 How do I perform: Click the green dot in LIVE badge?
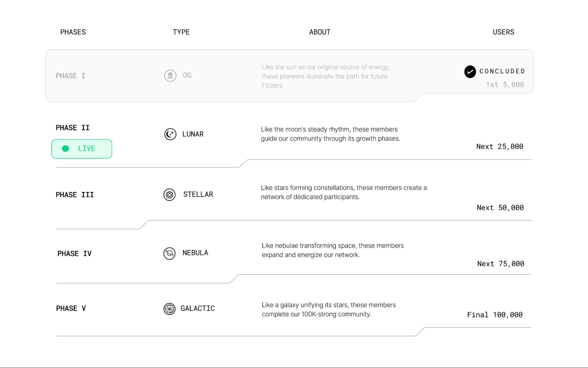coord(65,148)
